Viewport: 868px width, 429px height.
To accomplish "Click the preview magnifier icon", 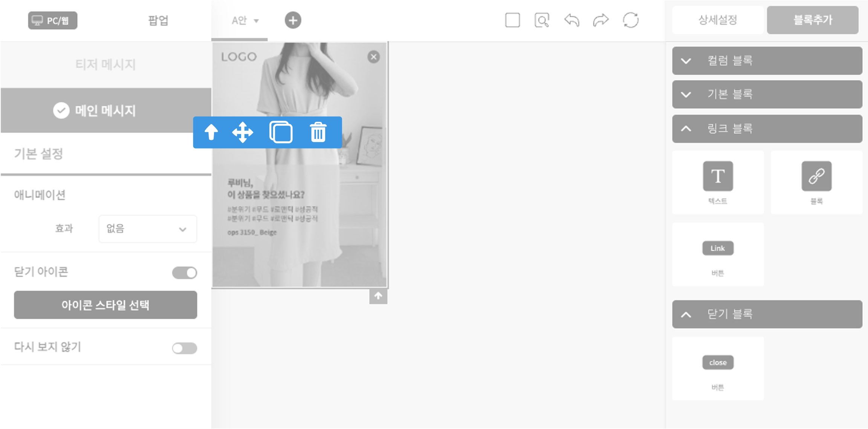I will (542, 20).
